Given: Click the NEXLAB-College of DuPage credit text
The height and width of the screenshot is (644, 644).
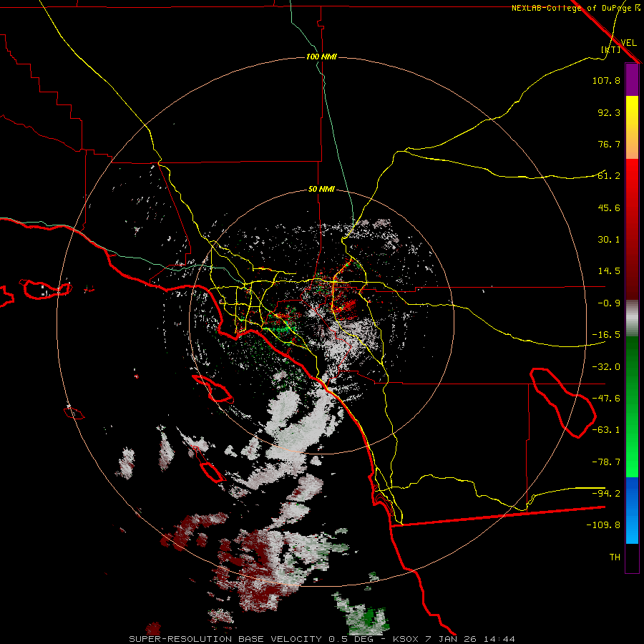Looking at the screenshot, I should click(572, 8).
